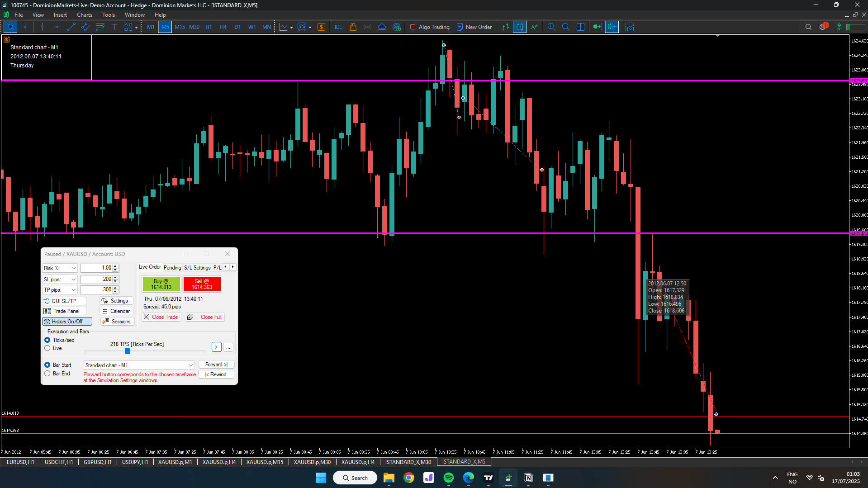Screen dimensions: 868x488
Task: Toggle chart shift from right edge
Action: tap(612, 27)
